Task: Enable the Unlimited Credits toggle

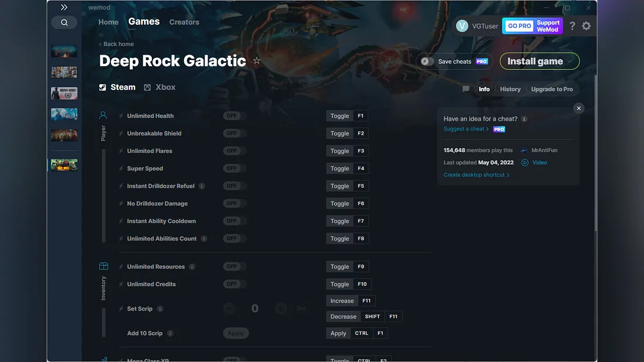Action: (234, 284)
